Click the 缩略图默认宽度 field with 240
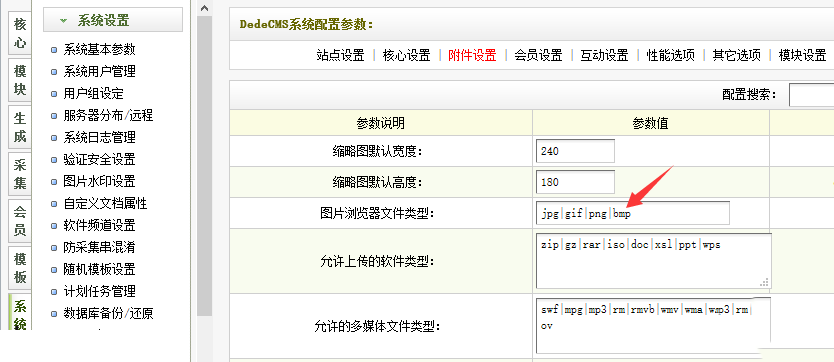Screen dimensions: 834x362 coord(576,151)
